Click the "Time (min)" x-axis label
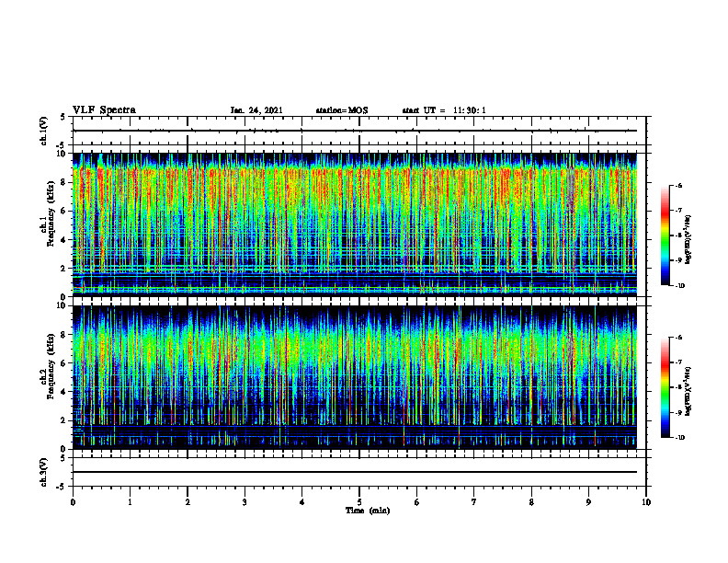Screen dimensions: 728x563 coord(368,511)
